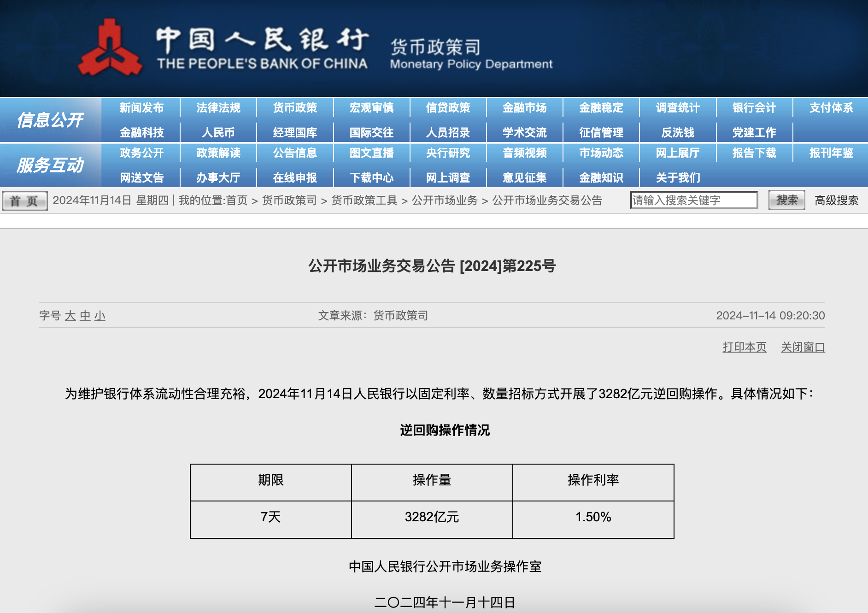This screenshot has width=868, height=613.
Task: Open the 报刊年鉴 menu item
Action: tap(831, 153)
